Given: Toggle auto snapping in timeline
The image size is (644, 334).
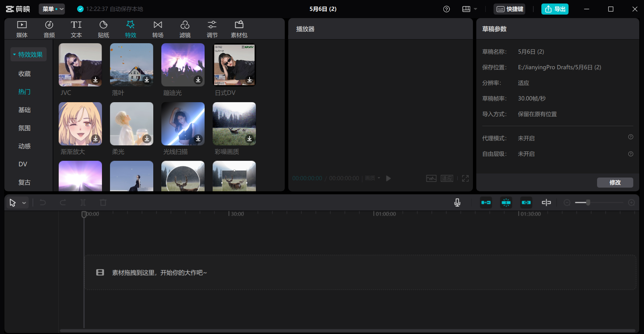Looking at the screenshot, I should pos(506,202).
